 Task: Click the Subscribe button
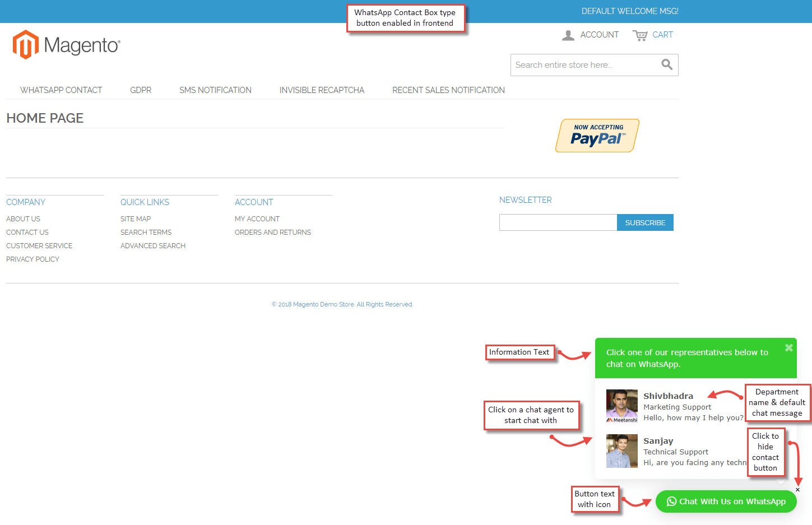tap(645, 222)
